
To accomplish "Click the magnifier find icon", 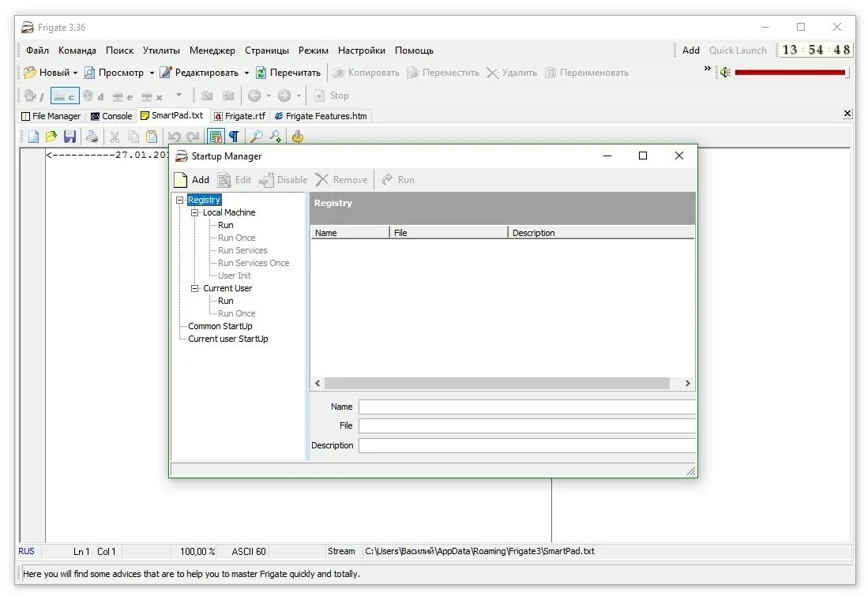I will click(257, 137).
